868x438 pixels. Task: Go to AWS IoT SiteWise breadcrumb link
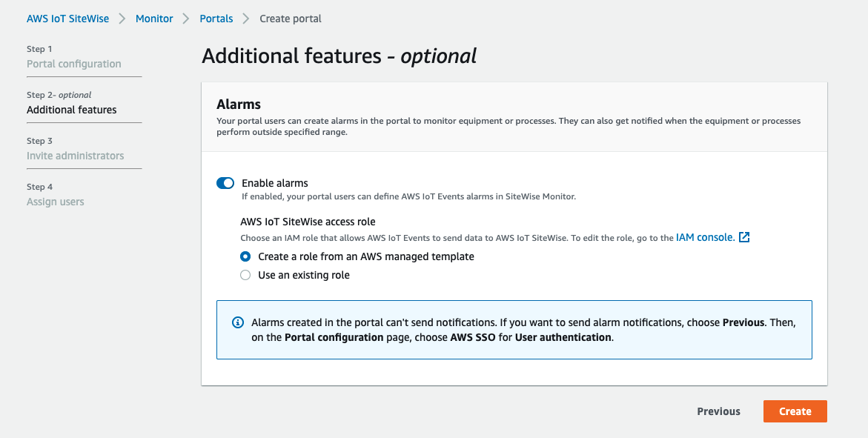[x=67, y=19]
